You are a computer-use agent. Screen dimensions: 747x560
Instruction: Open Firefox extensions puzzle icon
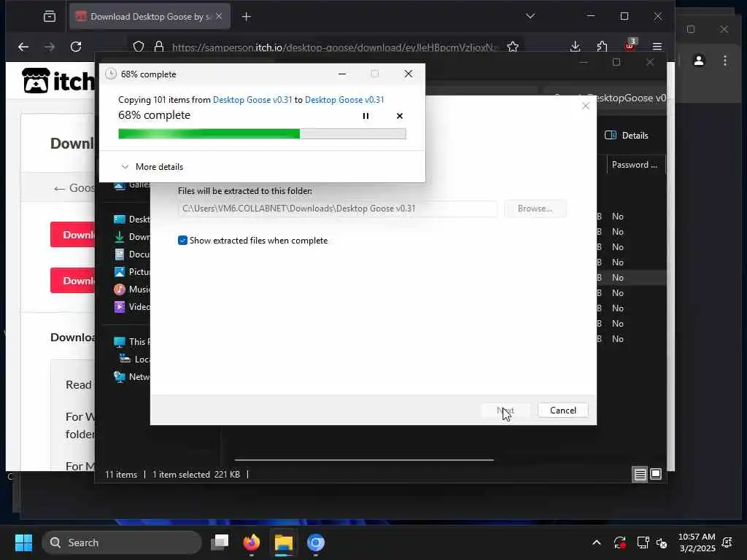(x=602, y=47)
